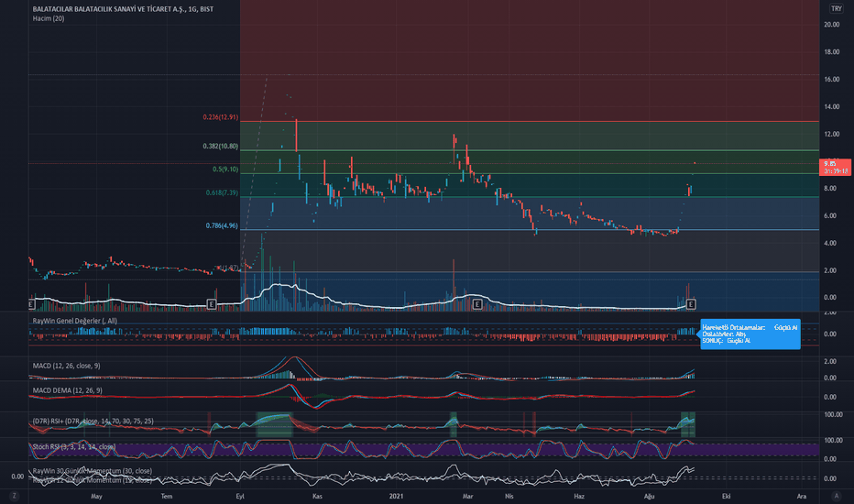Click 4.00 on the price scale
The height and width of the screenshot is (504, 854).
(830, 243)
